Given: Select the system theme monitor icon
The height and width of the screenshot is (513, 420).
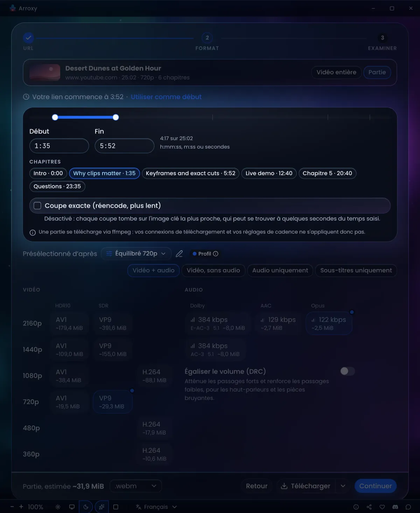Looking at the screenshot, I should point(72,507).
